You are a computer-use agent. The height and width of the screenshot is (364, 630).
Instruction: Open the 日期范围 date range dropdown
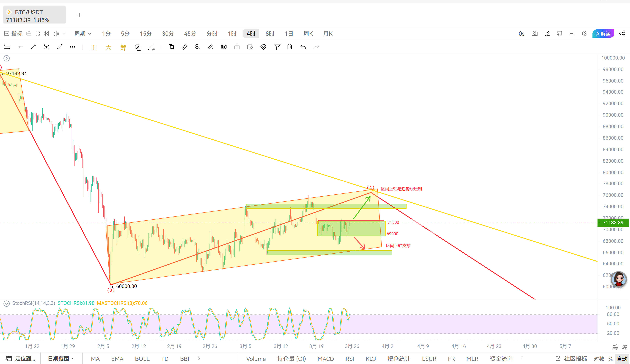click(x=61, y=359)
